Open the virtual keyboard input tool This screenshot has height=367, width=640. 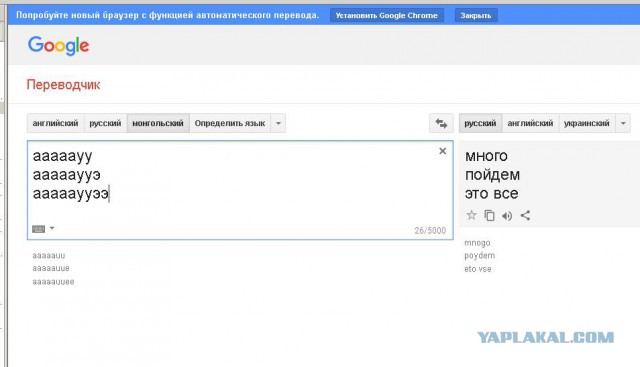38,229
